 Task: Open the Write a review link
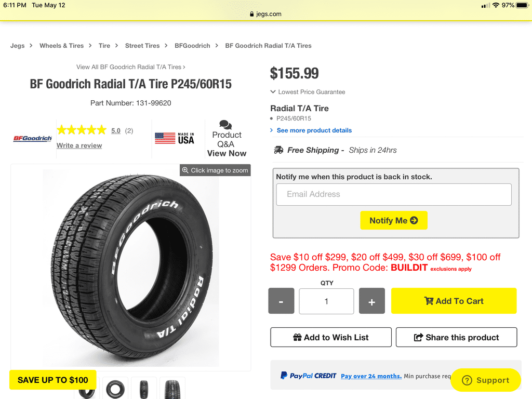pyautogui.click(x=79, y=145)
